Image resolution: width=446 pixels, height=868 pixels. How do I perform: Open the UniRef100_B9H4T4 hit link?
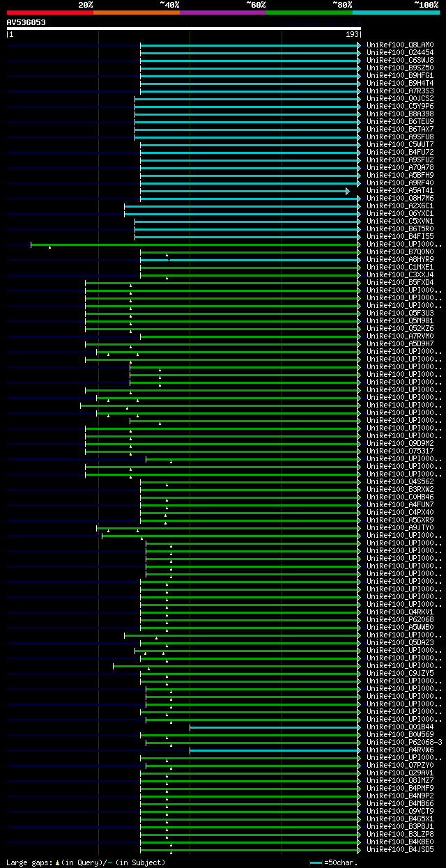400,83
